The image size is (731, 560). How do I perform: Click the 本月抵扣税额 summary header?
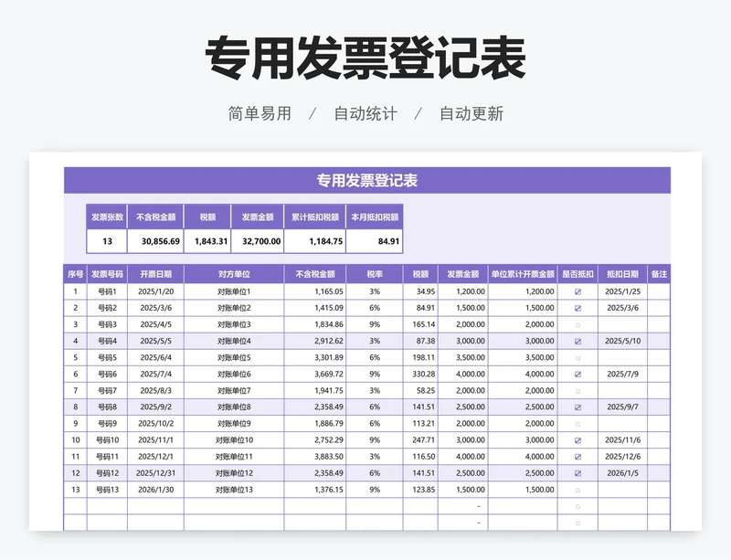click(x=375, y=217)
